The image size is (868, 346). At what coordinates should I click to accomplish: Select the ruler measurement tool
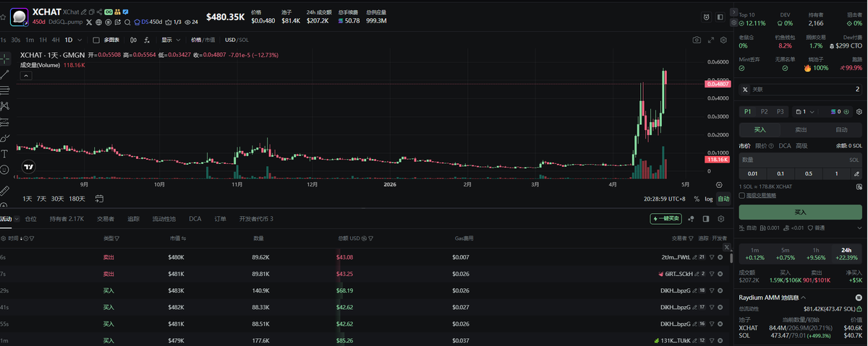point(5,191)
